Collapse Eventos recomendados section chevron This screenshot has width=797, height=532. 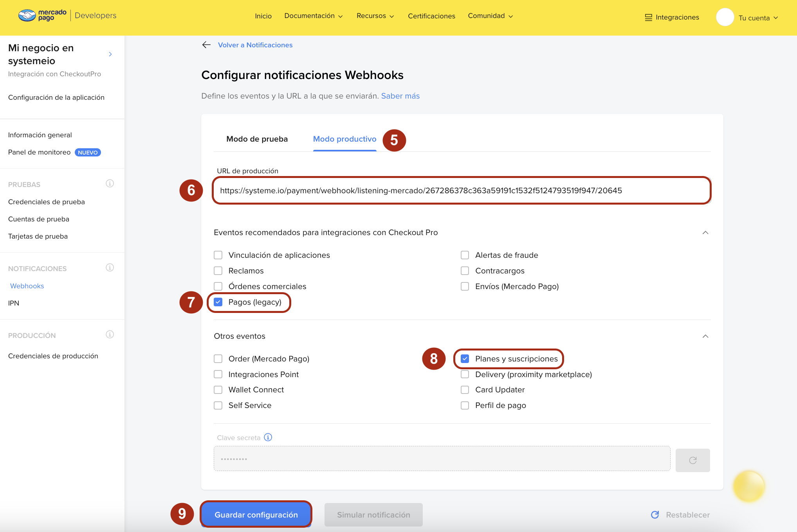pos(705,233)
